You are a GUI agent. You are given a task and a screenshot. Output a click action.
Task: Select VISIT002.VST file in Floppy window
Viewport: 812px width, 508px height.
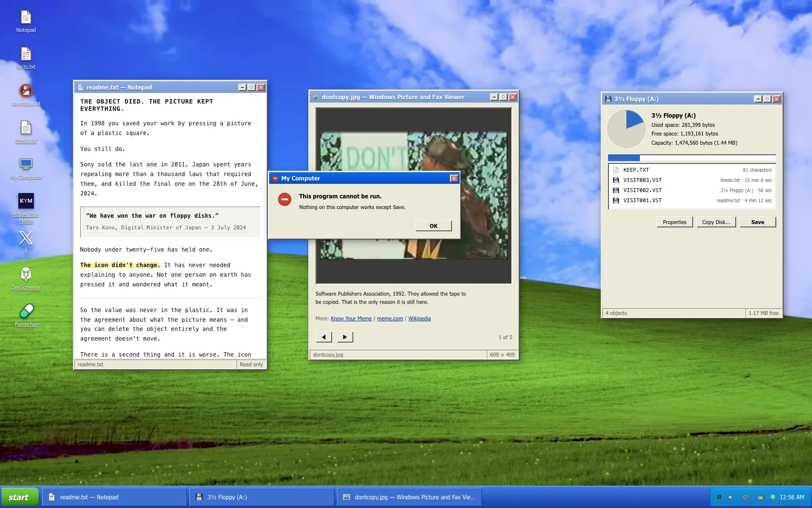click(x=692, y=190)
